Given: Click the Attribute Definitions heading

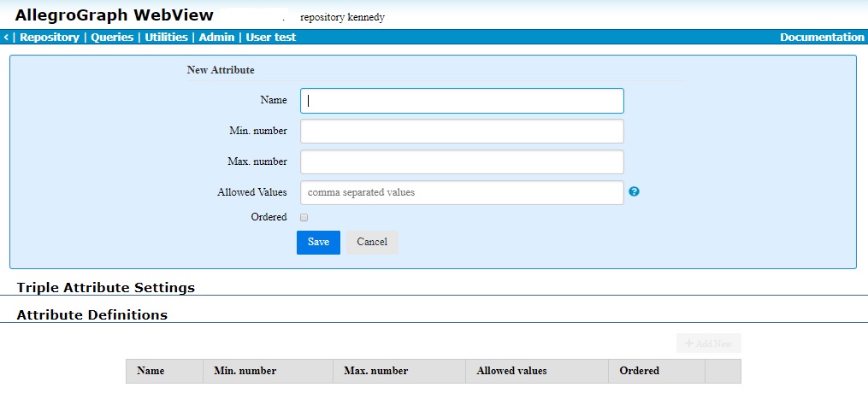Looking at the screenshot, I should pyautogui.click(x=92, y=315).
